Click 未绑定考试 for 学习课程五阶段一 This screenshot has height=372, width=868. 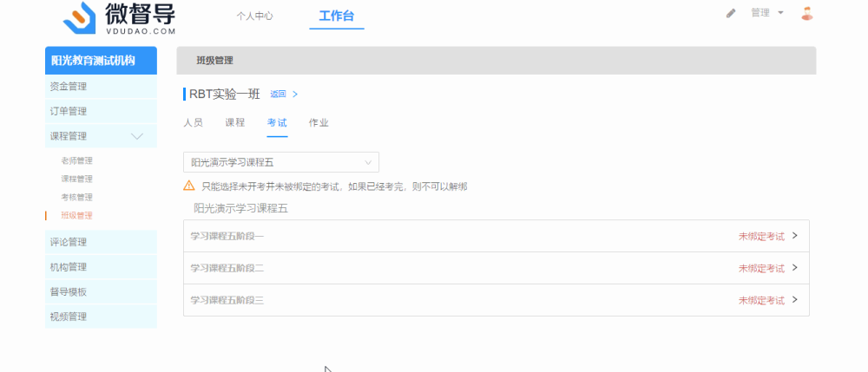pos(761,237)
